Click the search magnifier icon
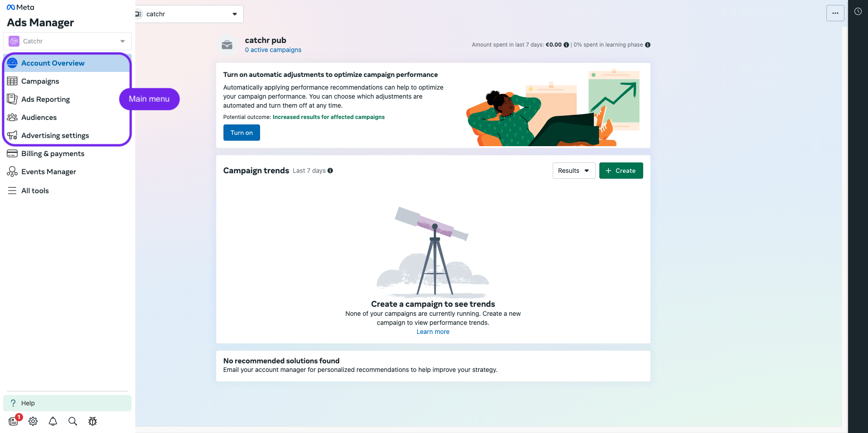This screenshot has width=868, height=433. click(x=73, y=421)
